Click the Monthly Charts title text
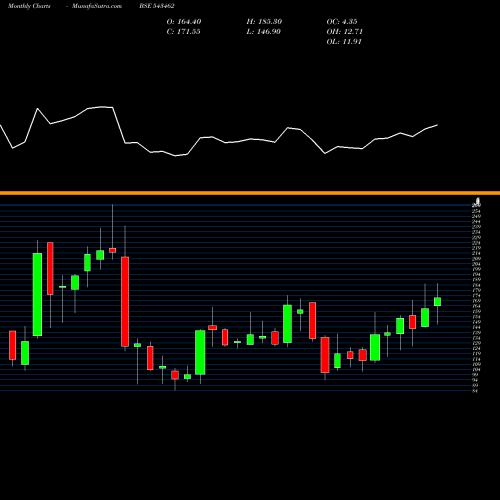 [x=29, y=6]
